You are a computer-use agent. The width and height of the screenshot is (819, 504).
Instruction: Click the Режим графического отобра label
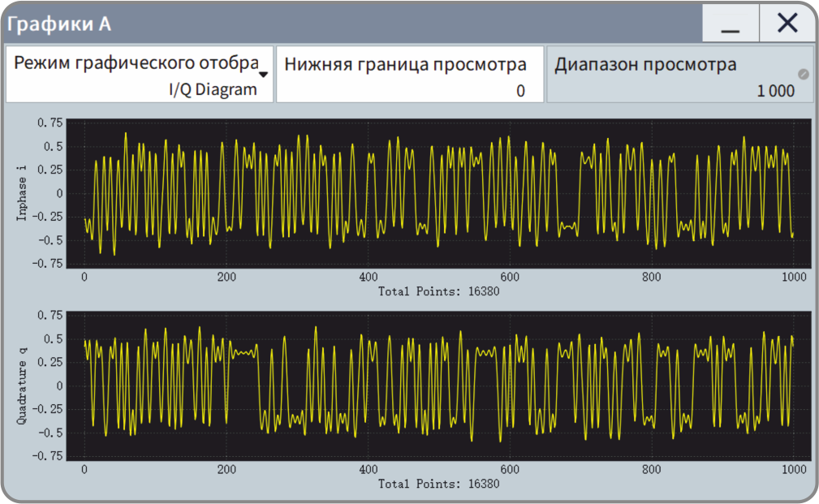pos(136,63)
